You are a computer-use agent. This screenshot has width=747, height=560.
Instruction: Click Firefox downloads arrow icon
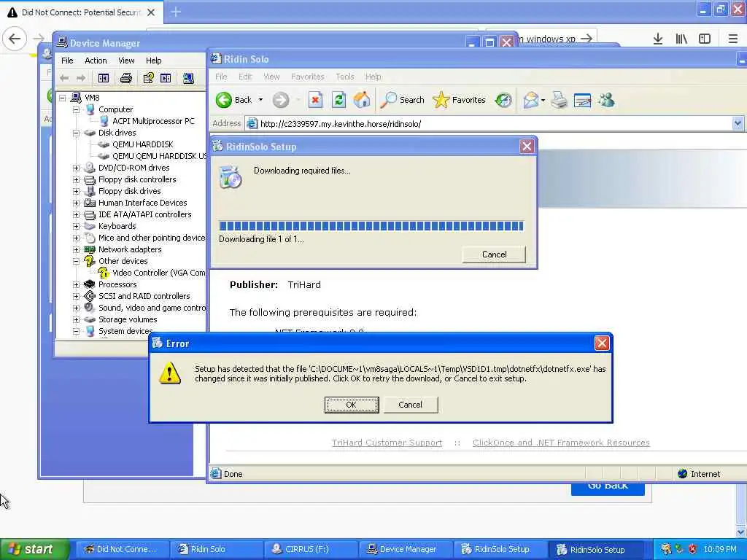pos(658,39)
